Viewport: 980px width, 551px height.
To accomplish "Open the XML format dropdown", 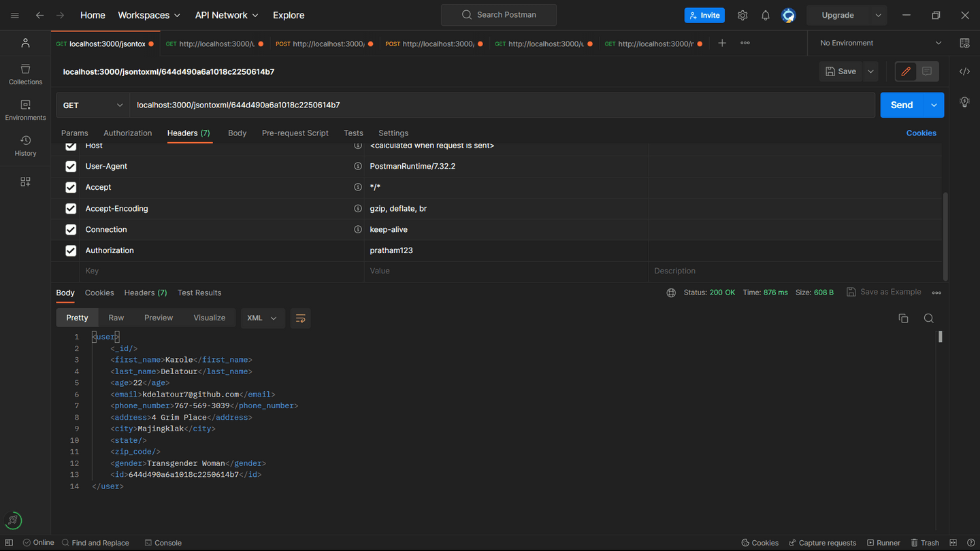I will click(263, 318).
